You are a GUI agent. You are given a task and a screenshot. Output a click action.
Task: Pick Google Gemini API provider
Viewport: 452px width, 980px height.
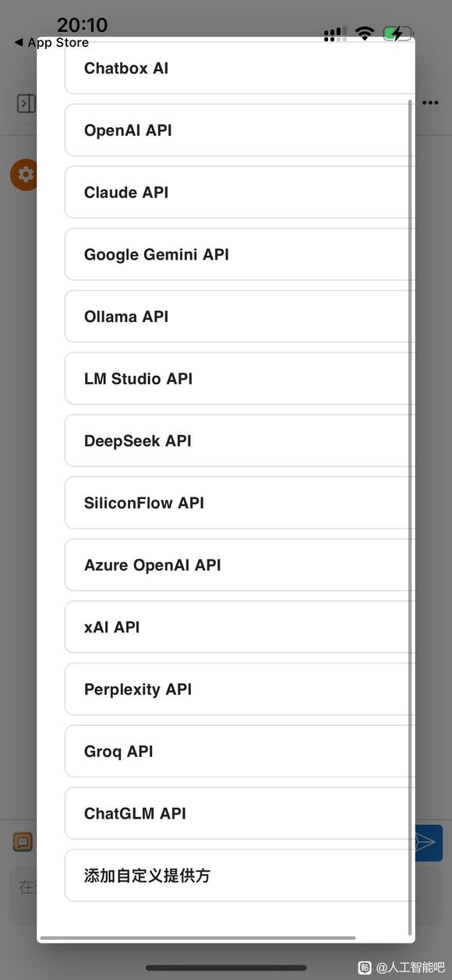pyautogui.click(x=239, y=254)
